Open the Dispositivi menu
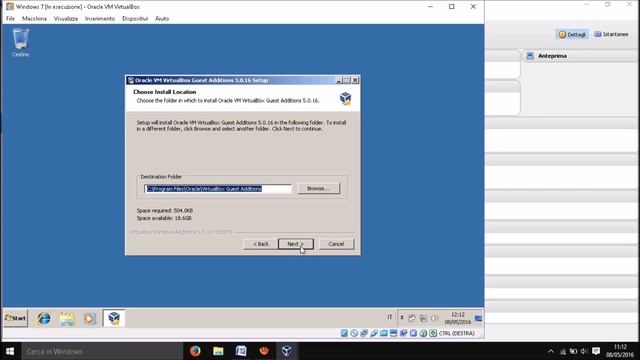The height and width of the screenshot is (360, 640). pos(135,18)
